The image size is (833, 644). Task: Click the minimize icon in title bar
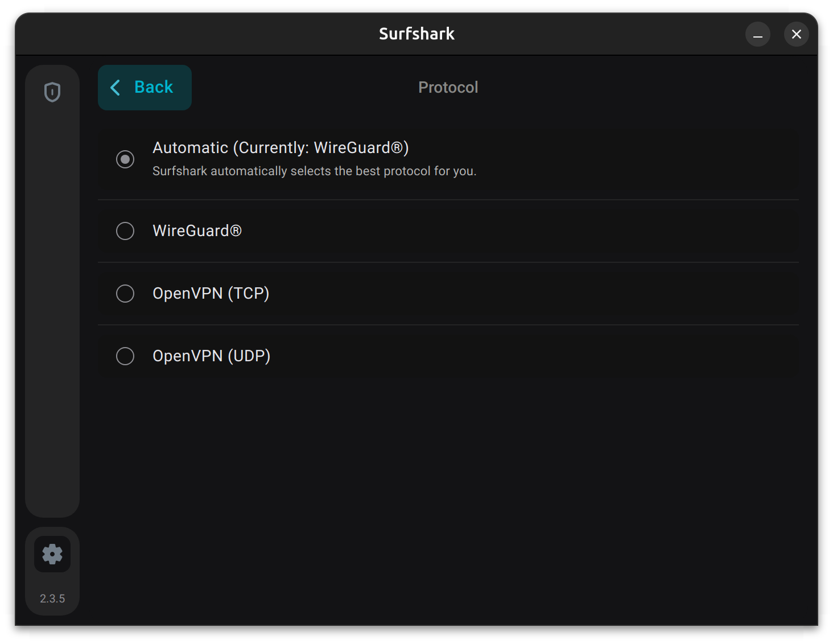point(757,34)
